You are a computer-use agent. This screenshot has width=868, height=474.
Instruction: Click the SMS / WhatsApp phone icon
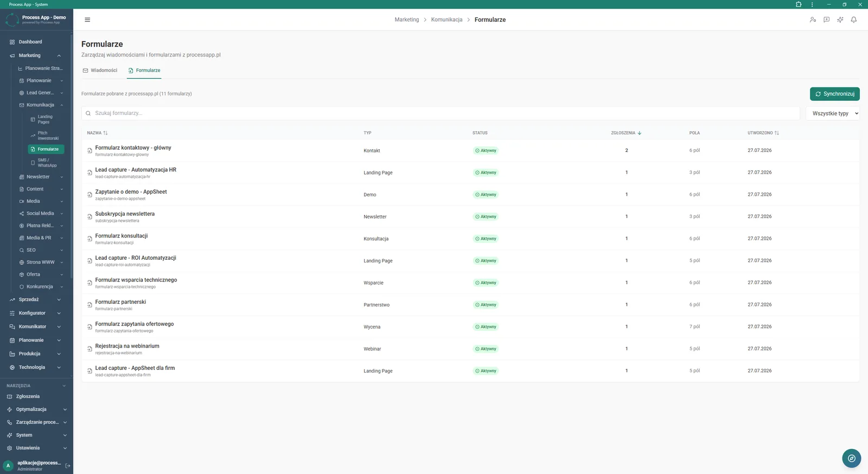point(33,163)
